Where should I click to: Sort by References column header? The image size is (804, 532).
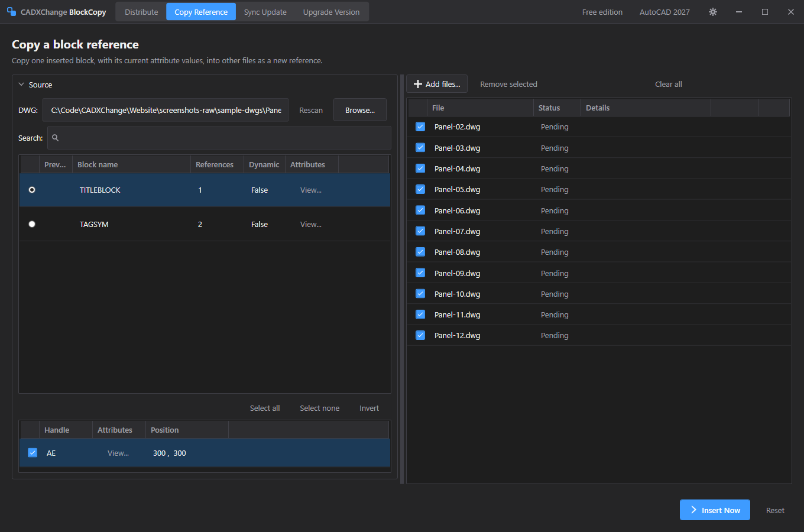point(217,164)
